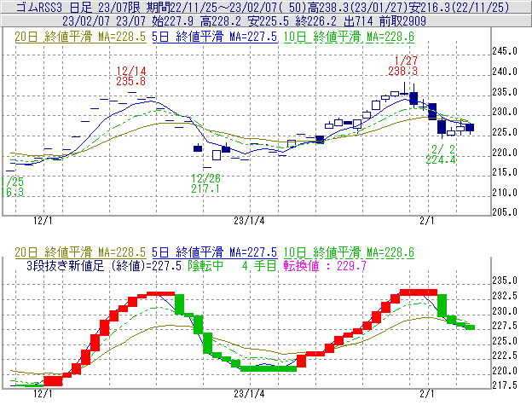Click the 235.0 label on the bottom chart's axis
The height and width of the screenshot is (405, 532).
(x=505, y=281)
